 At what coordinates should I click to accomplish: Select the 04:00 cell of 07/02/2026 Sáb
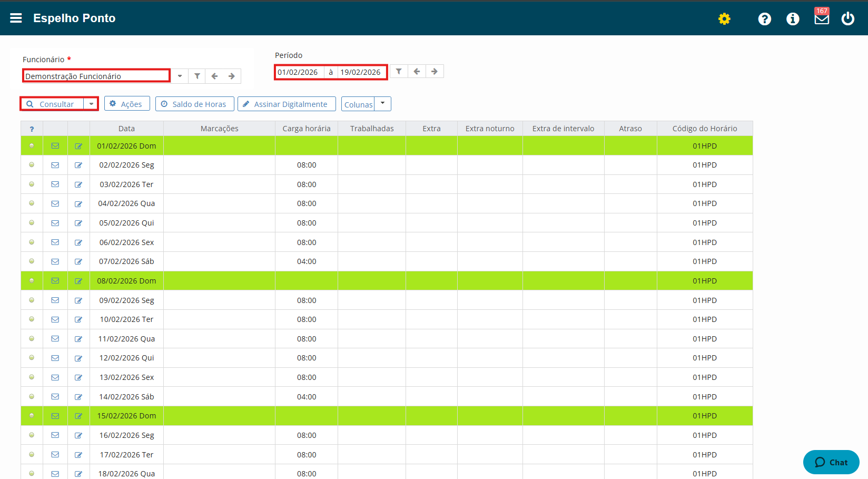point(307,261)
